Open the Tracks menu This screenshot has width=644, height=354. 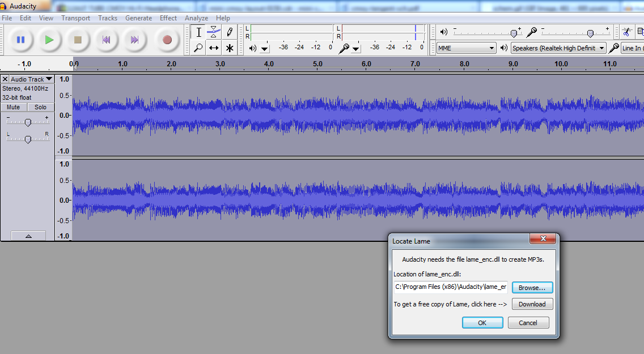[x=108, y=18]
